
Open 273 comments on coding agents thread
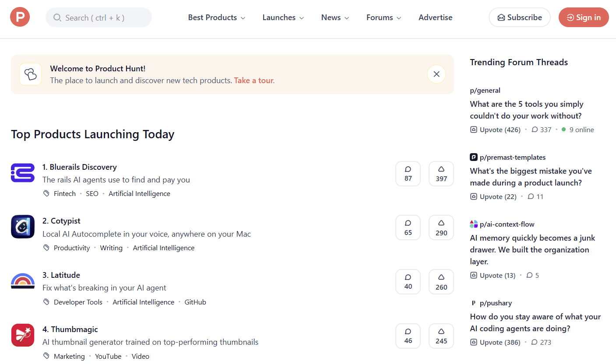coord(542,342)
